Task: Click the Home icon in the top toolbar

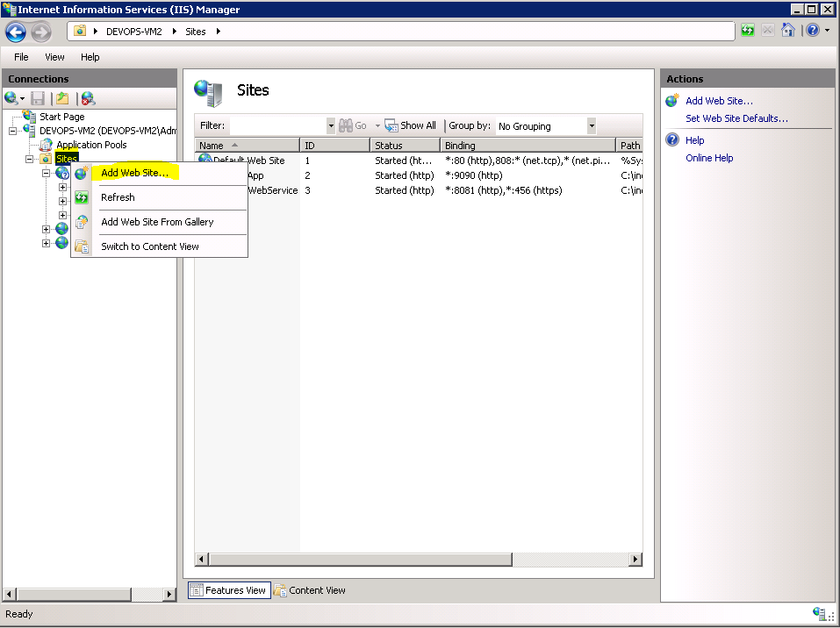Action: [788, 31]
